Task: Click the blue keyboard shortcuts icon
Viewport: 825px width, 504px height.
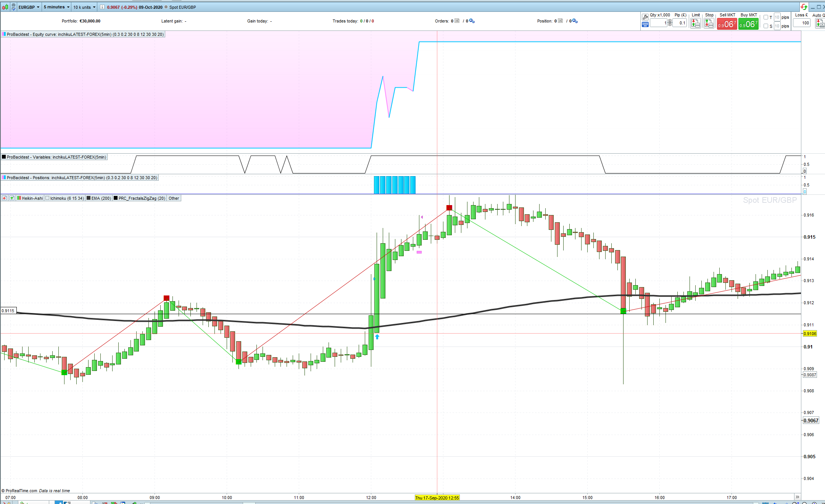Action: click(x=645, y=24)
